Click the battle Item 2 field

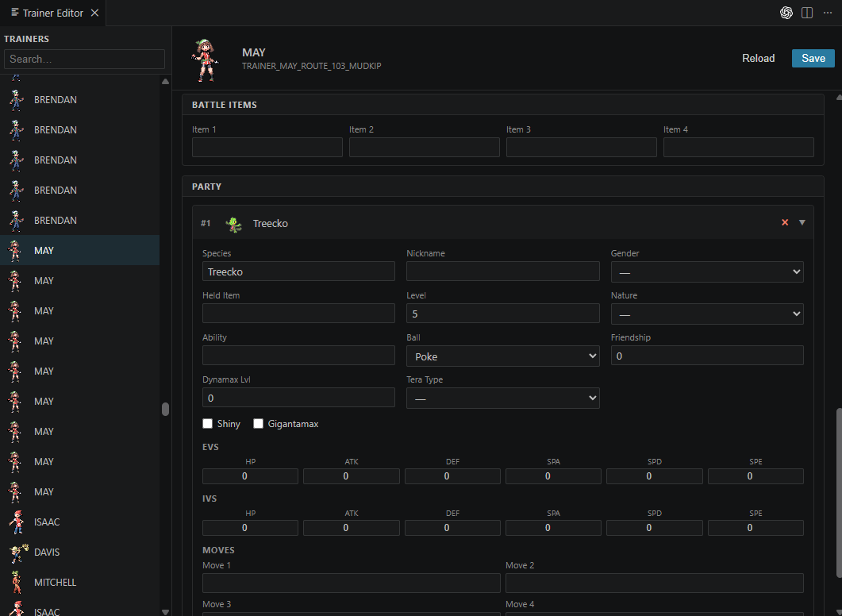click(x=425, y=147)
